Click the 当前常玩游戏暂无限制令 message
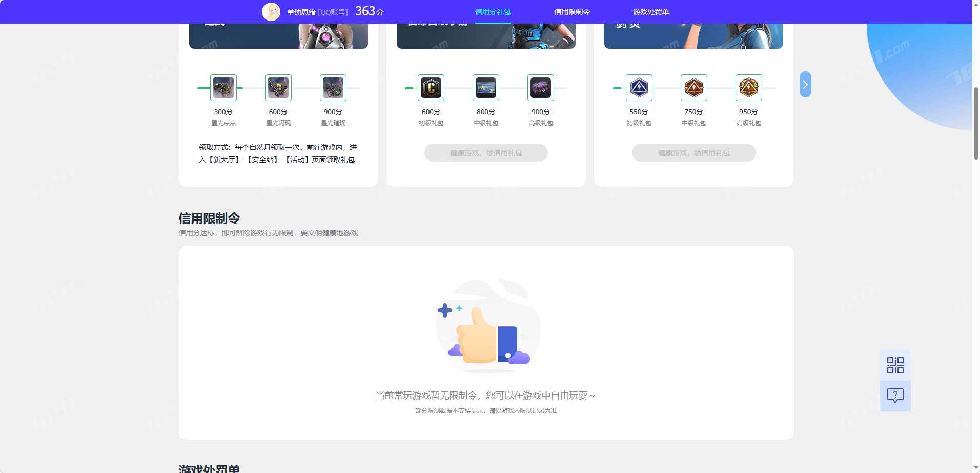Screen dimensions: 980x473 click(x=485, y=396)
